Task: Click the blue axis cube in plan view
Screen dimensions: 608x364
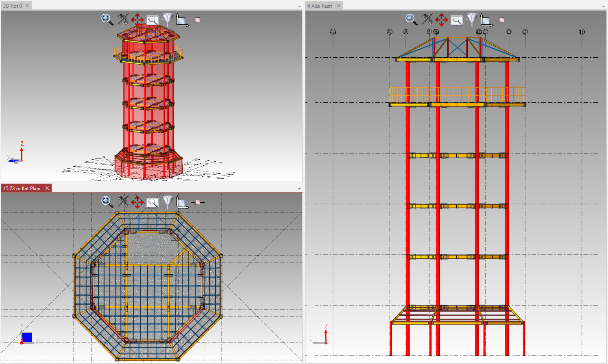Action: 27,337
